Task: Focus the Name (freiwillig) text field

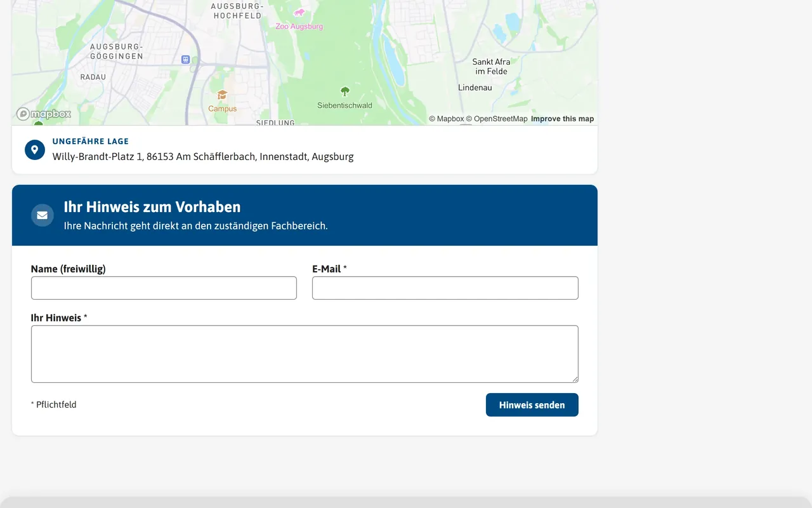Action: pos(164,288)
